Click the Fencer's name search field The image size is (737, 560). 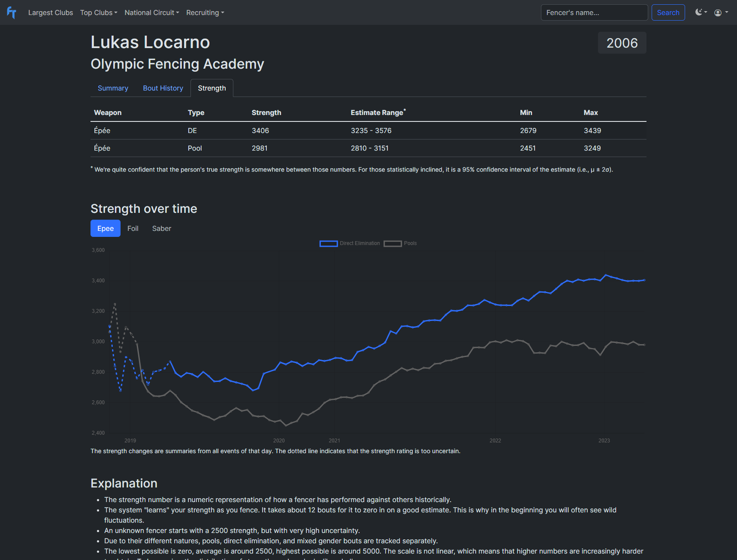point(594,12)
